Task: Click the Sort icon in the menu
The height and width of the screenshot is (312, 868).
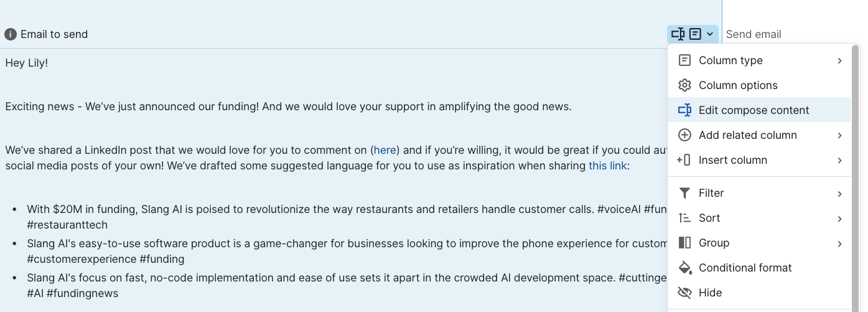Action: click(x=684, y=218)
